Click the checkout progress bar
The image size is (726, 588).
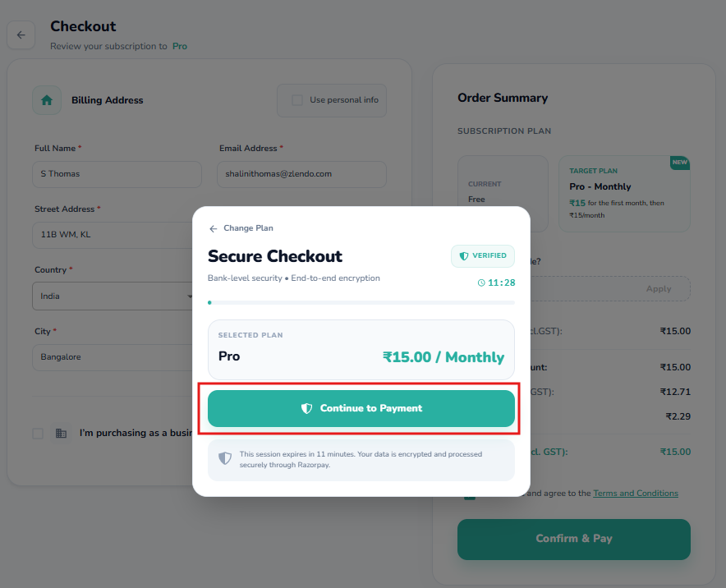(361, 302)
